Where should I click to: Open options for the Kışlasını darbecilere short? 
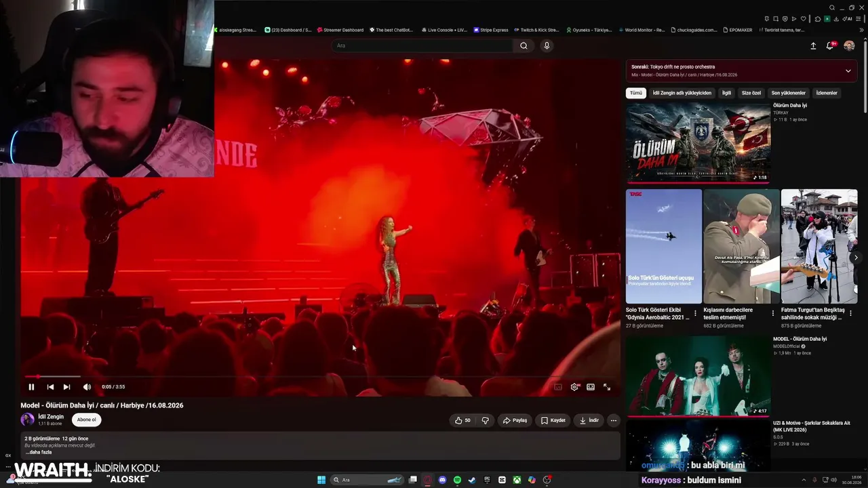pos(772,313)
